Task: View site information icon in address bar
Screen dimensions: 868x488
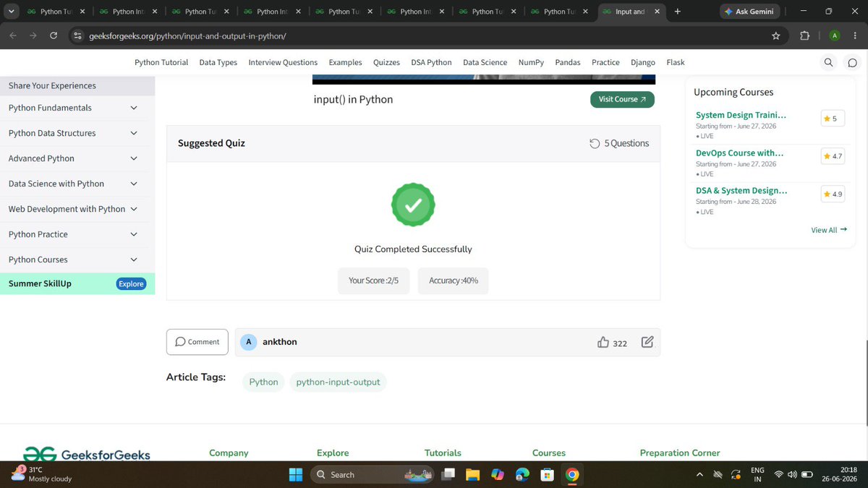Action: (x=78, y=36)
